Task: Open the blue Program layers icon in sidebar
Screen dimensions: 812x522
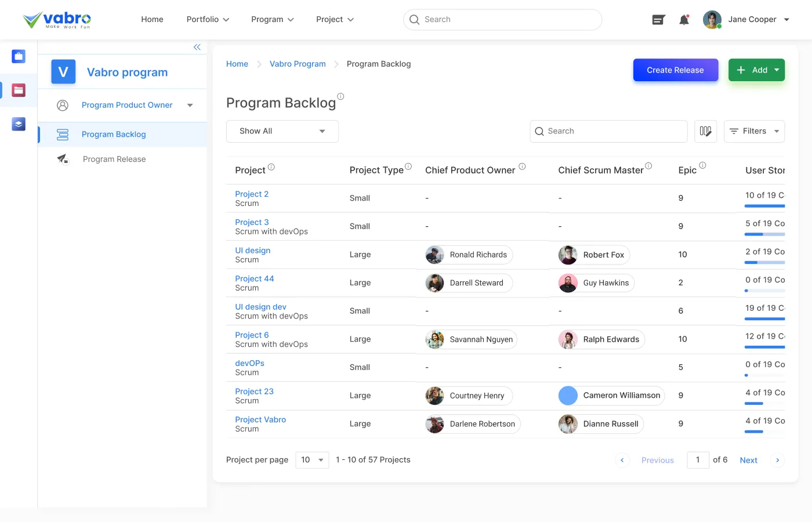Action: coord(18,124)
